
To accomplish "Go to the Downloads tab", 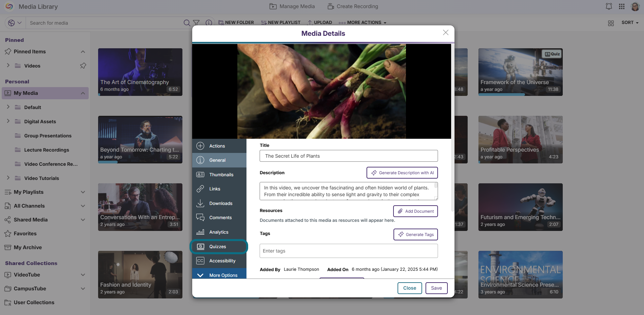I will click(219, 203).
